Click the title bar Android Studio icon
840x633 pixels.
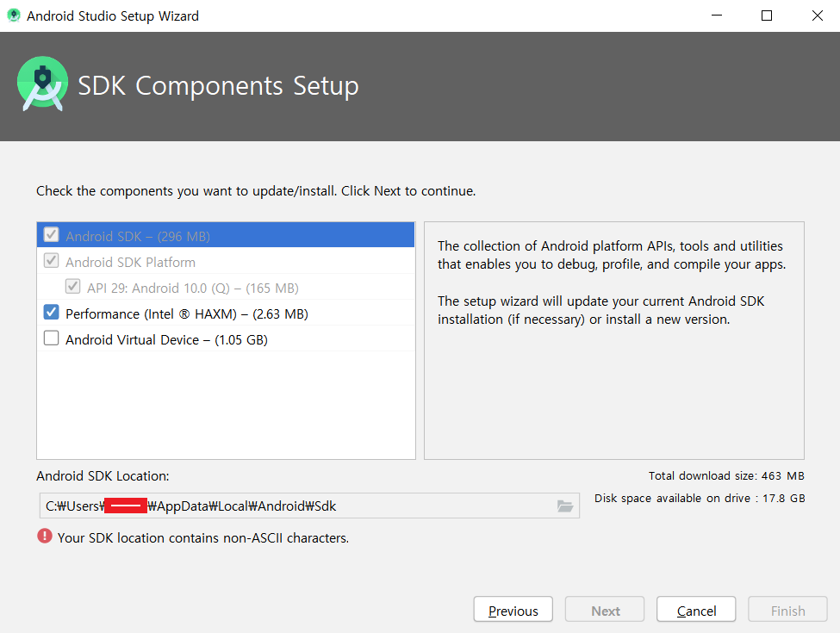pyautogui.click(x=14, y=16)
